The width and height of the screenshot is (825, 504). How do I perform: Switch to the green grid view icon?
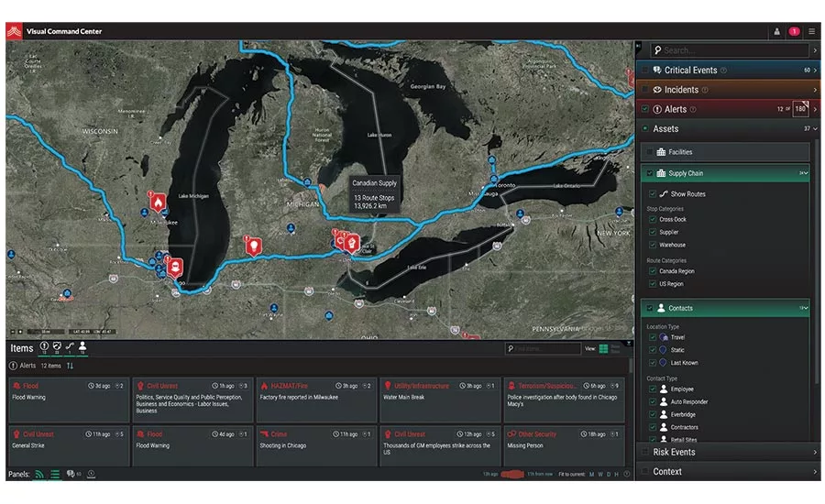(x=603, y=349)
